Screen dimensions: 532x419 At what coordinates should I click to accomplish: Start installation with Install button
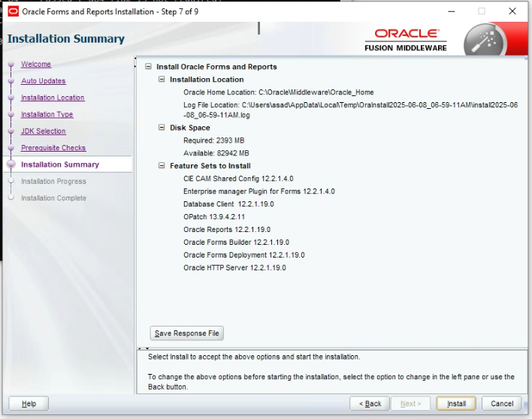pyautogui.click(x=456, y=403)
